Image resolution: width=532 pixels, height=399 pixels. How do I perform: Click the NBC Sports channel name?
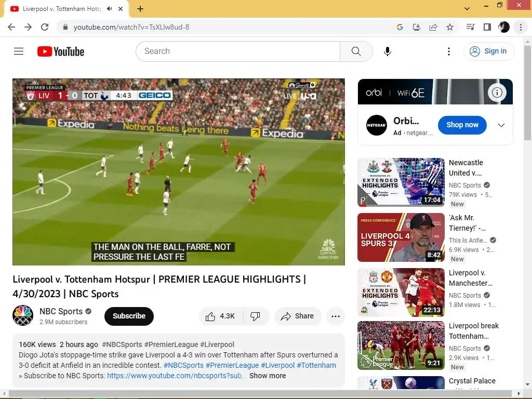pos(61,311)
